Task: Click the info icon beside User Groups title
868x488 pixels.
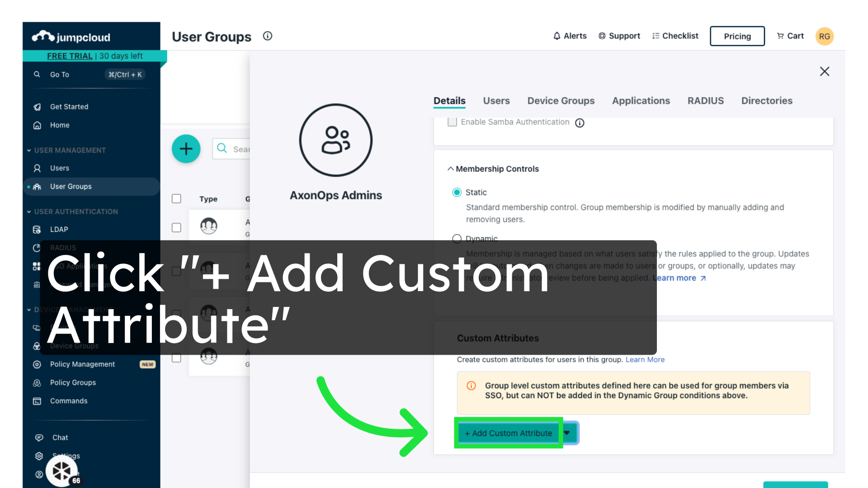Action: pos(268,36)
